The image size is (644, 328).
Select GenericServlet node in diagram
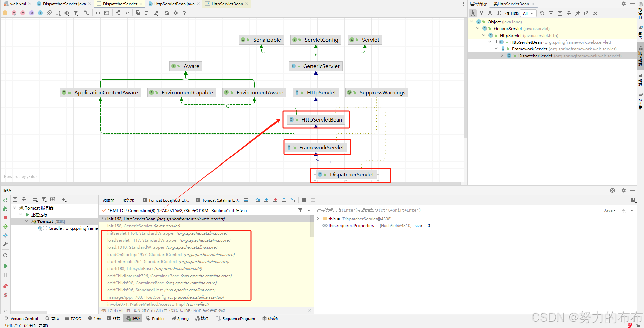coord(316,66)
